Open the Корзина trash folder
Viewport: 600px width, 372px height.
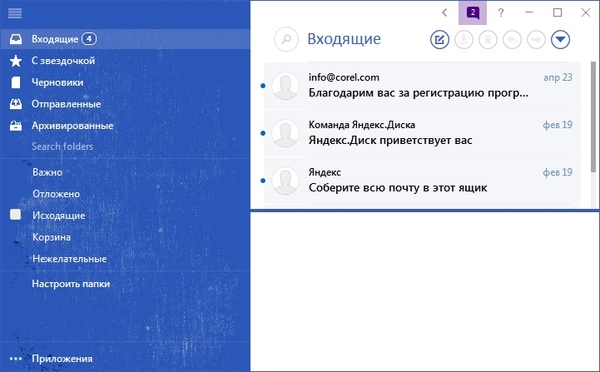point(51,237)
